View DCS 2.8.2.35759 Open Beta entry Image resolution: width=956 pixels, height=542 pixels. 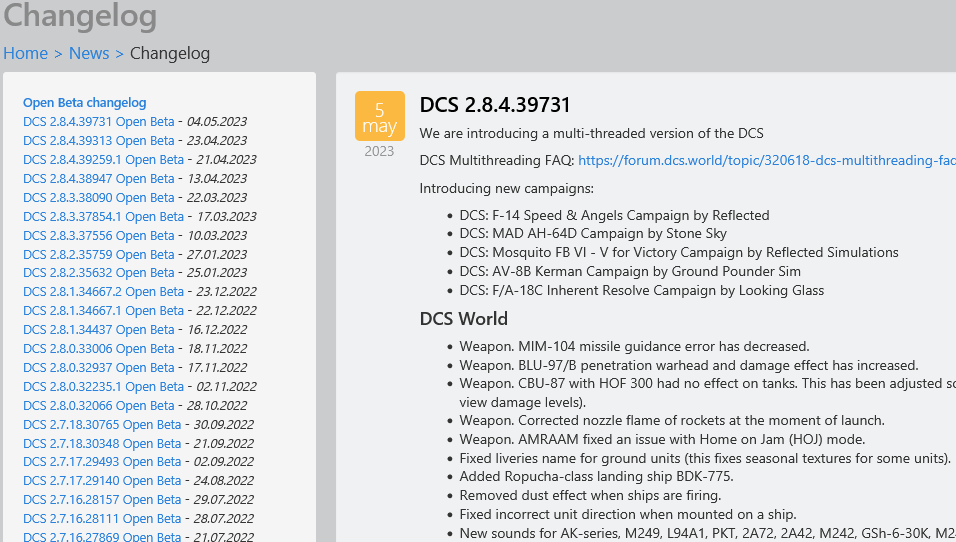point(99,254)
